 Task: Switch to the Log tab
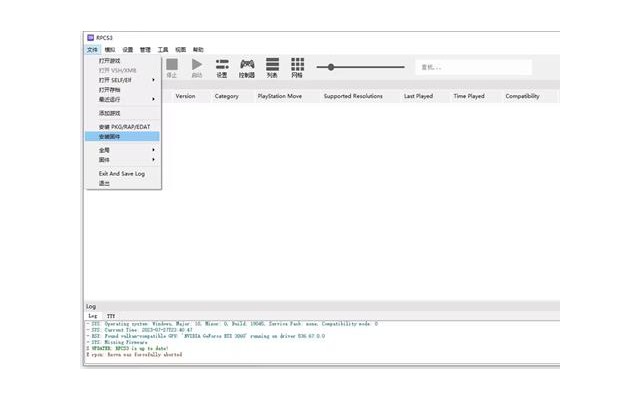pyautogui.click(x=93, y=316)
